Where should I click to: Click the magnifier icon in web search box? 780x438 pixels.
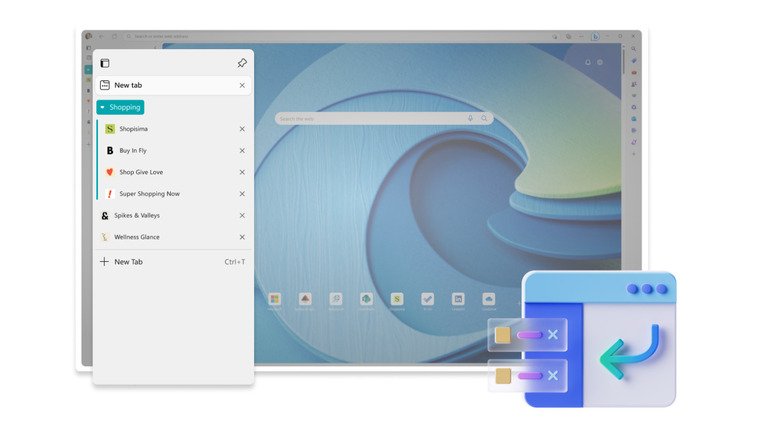tap(484, 118)
